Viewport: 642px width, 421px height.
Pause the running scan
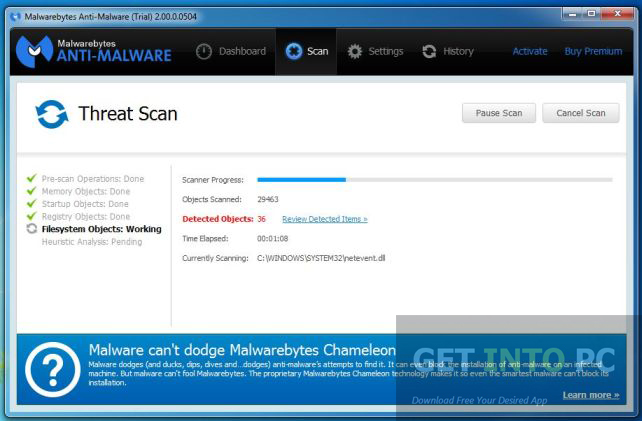click(499, 113)
